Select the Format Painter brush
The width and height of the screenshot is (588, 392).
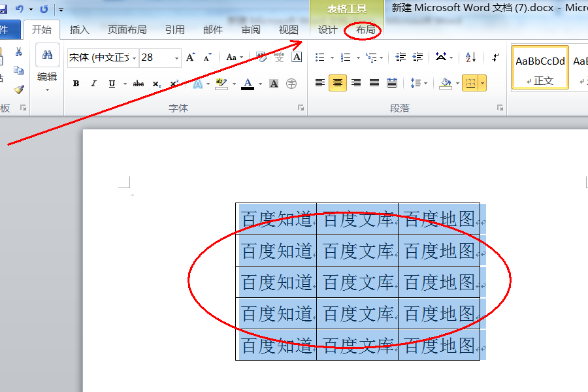pyautogui.click(x=19, y=89)
